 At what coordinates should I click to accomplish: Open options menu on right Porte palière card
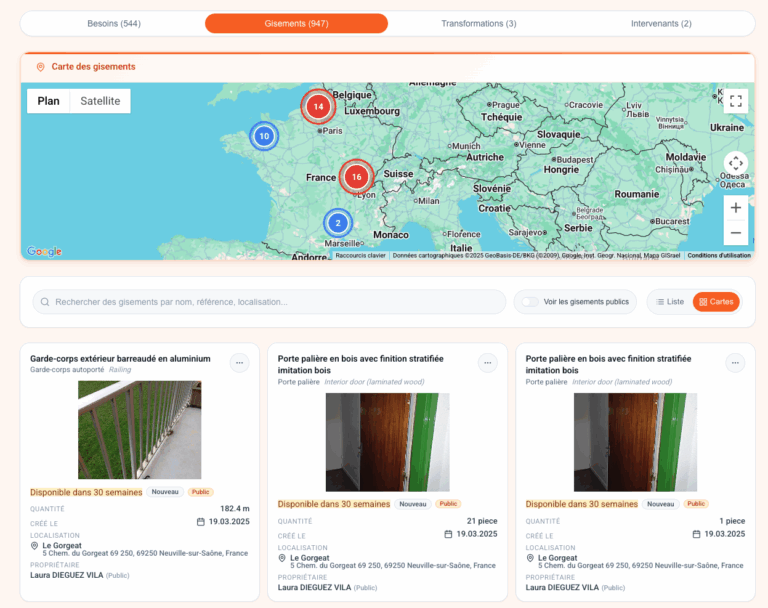coord(735,363)
